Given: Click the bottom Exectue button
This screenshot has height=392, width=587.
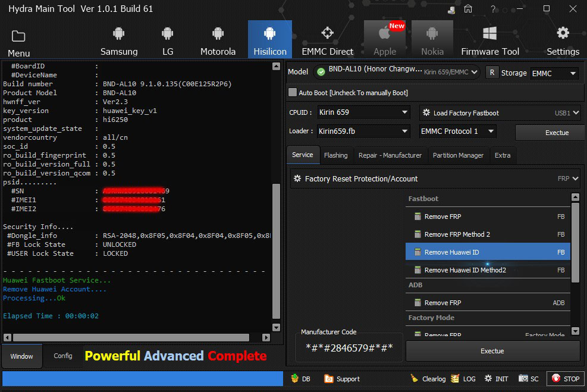Looking at the screenshot, I should coord(492,351).
